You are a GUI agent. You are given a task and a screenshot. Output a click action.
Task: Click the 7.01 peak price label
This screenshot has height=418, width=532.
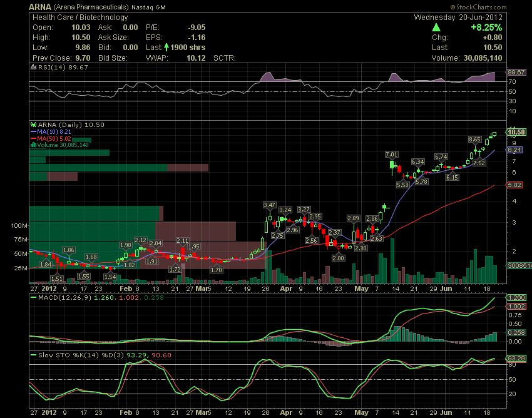(391, 155)
